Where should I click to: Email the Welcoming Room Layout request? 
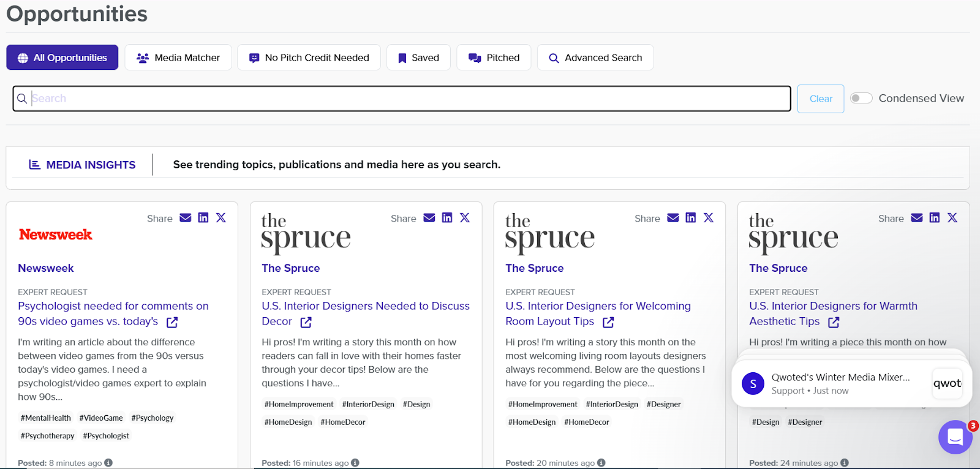[x=673, y=218]
